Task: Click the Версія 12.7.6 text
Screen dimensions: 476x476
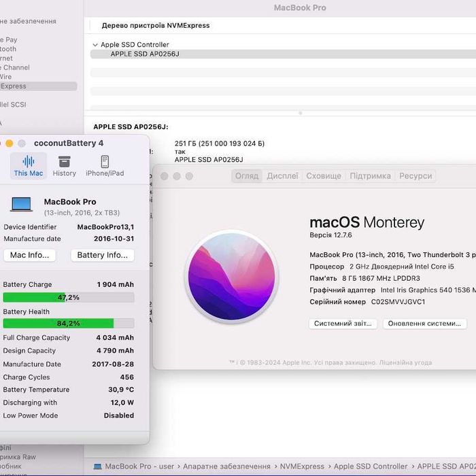Action: click(330, 235)
